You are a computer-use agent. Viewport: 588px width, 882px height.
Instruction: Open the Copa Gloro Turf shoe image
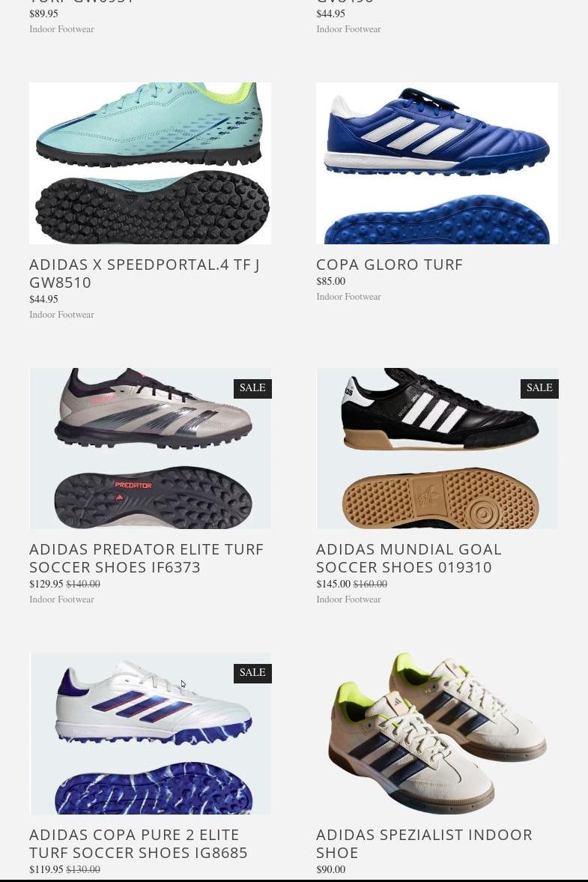(437, 163)
